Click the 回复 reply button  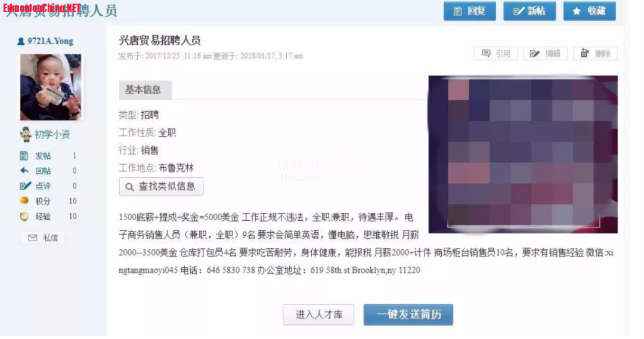469,11
